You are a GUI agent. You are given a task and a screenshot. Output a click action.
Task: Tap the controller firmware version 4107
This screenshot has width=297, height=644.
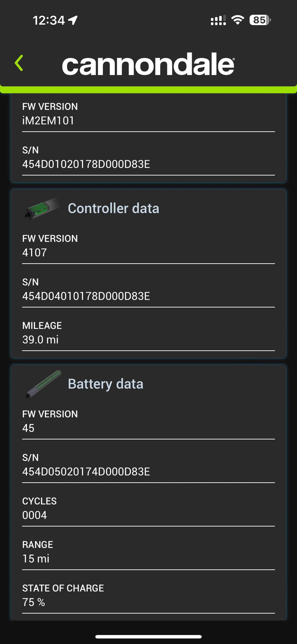point(34,253)
